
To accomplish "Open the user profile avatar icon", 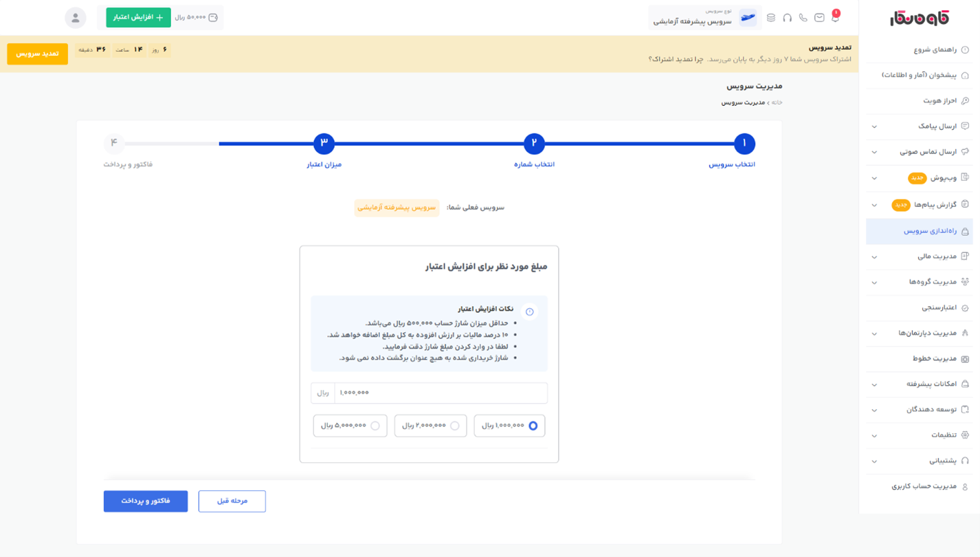I will pyautogui.click(x=75, y=17).
